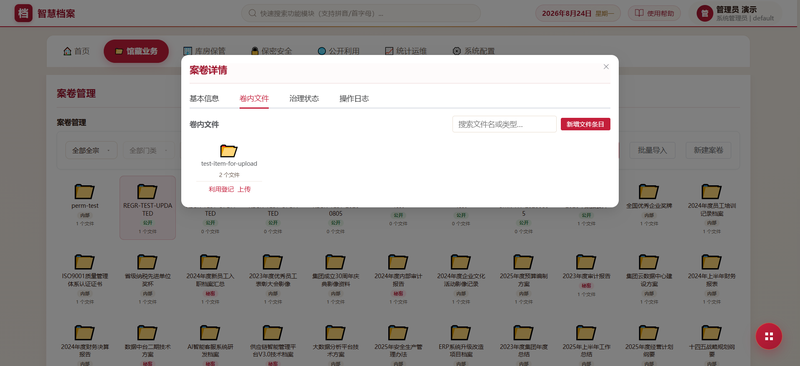Open the 省级纳税先进单位奖杯 folder
This screenshot has height=366, width=800.
(147, 262)
